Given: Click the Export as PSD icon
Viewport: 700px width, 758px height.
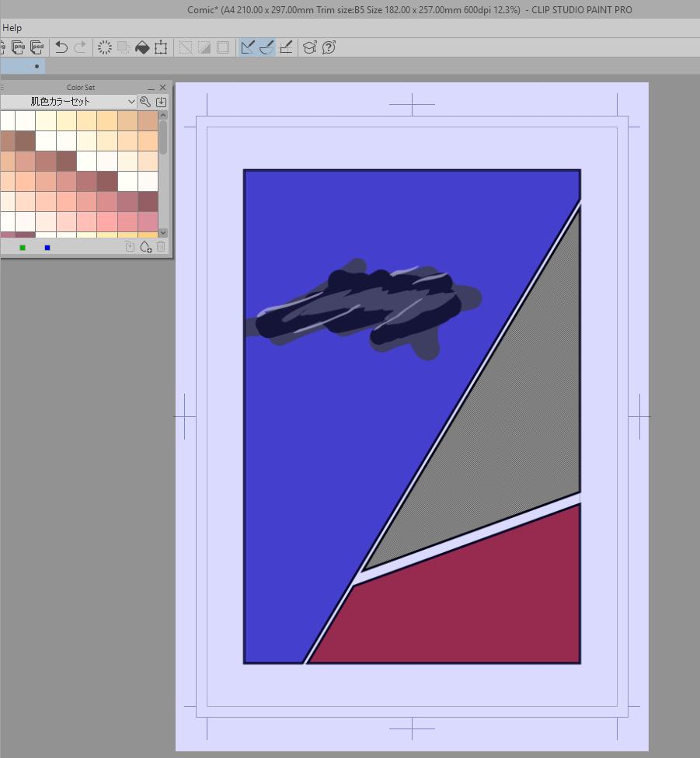Looking at the screenshot, I should tap(37, 47).
